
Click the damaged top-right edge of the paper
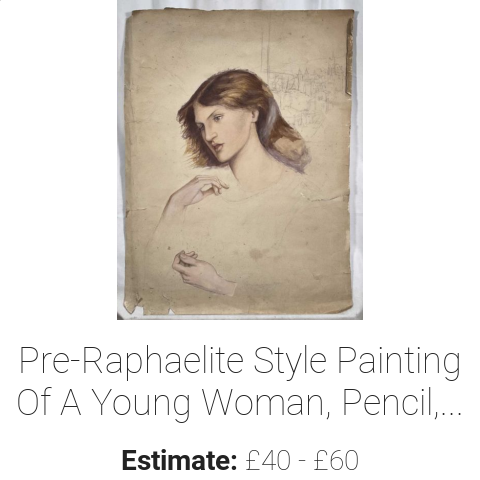pos(349,57)
